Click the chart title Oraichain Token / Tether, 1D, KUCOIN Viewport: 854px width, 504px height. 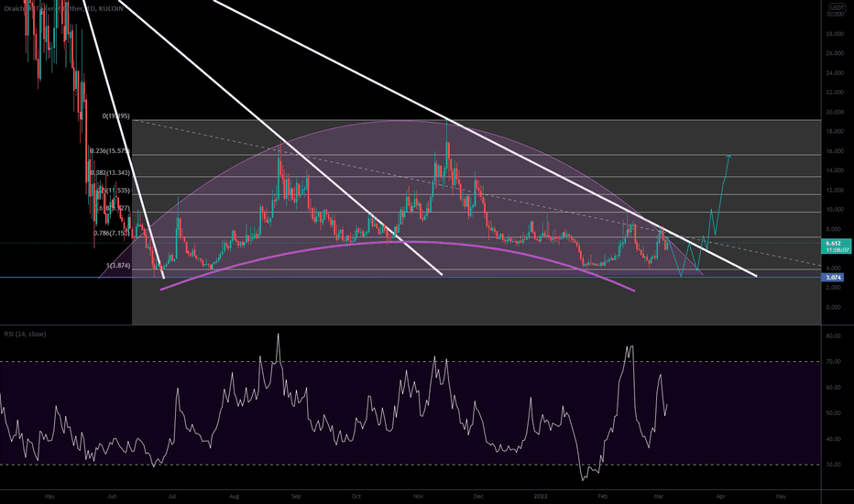point(63,9)
